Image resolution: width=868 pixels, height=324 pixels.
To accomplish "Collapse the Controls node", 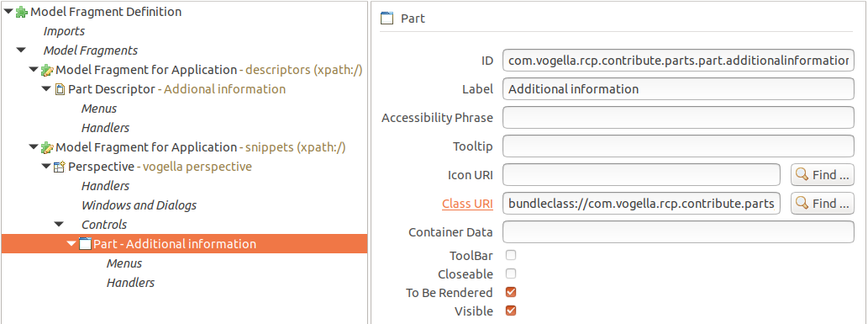I will [59, 225].
